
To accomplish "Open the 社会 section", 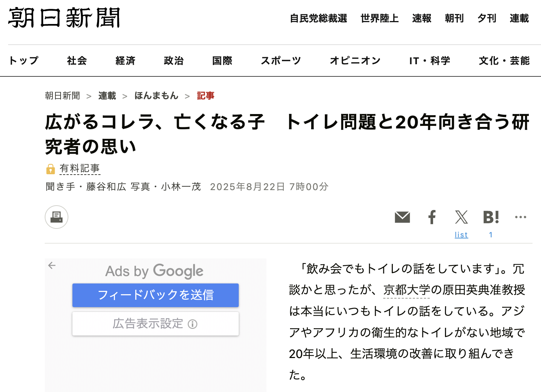I will (77, 61).
